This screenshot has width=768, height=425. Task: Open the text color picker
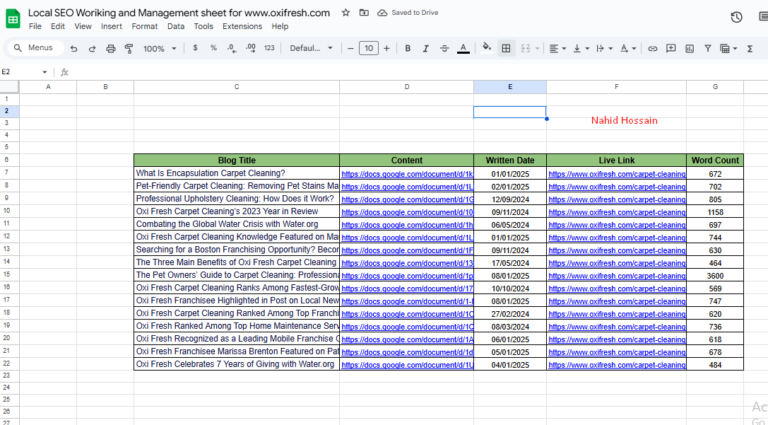tap(463, 48)
